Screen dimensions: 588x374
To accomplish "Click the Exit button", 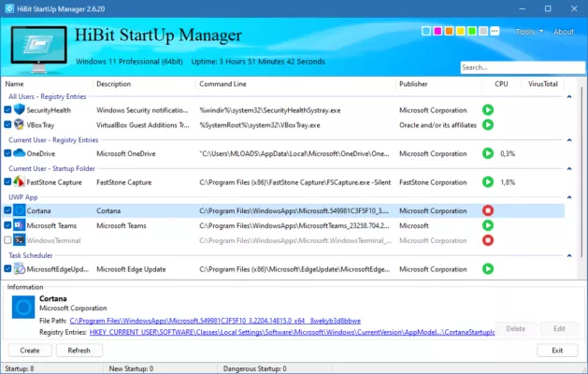I will 557,351.
